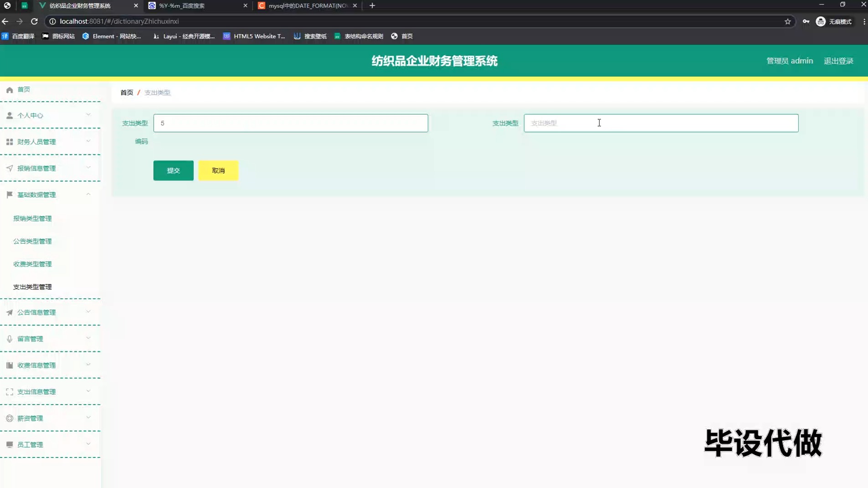
Task: Click the coin icon for 薪资管理
Action: click(10, 418)
